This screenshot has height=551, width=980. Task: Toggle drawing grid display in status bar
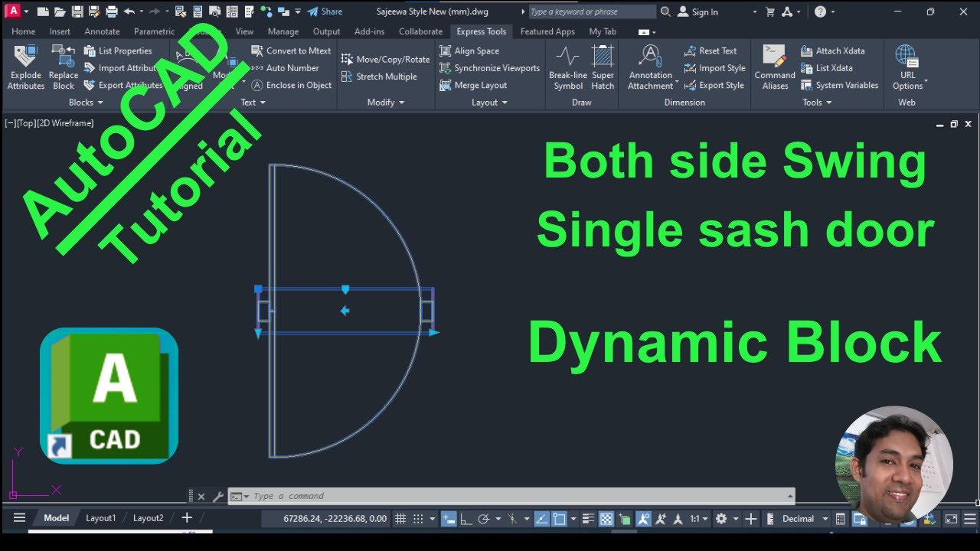click(400, 519)
